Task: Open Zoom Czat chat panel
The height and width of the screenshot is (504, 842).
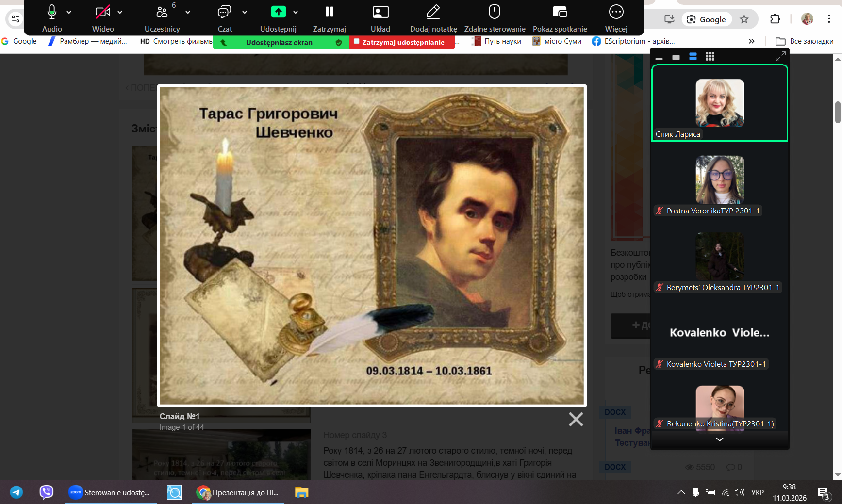Action: tap(224, 12)
